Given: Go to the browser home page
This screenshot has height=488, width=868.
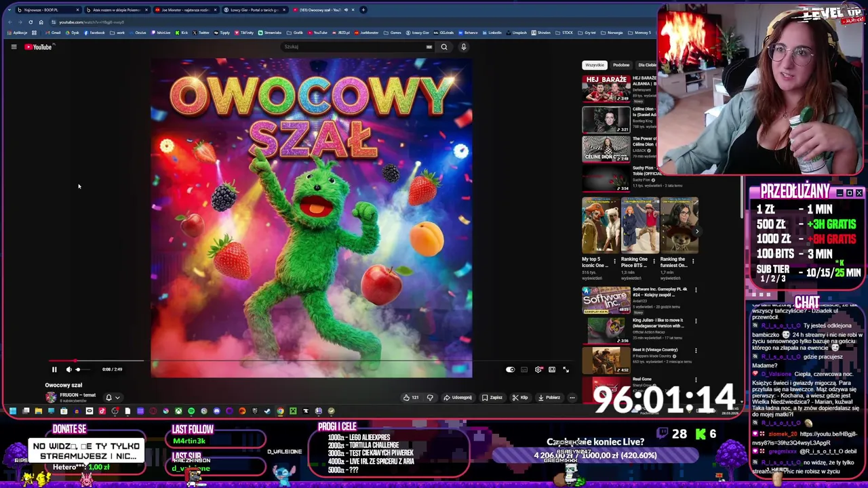Looking at the screenshot, I should coord(41,22).
